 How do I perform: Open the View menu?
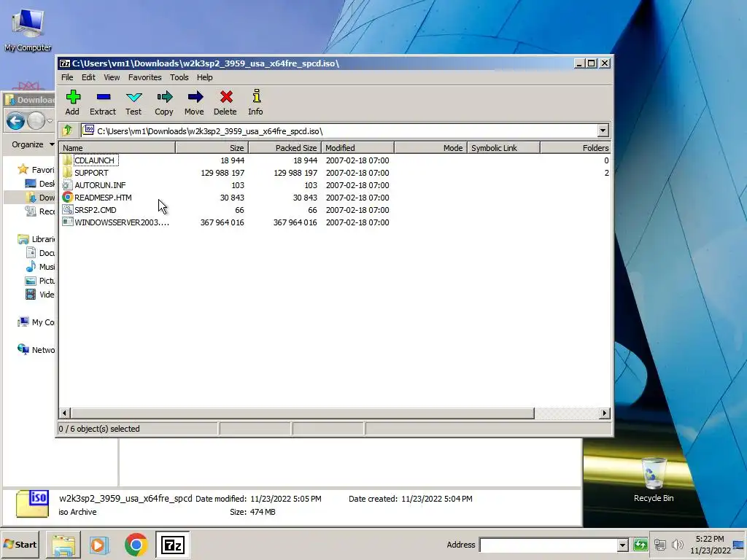(112, 77)
